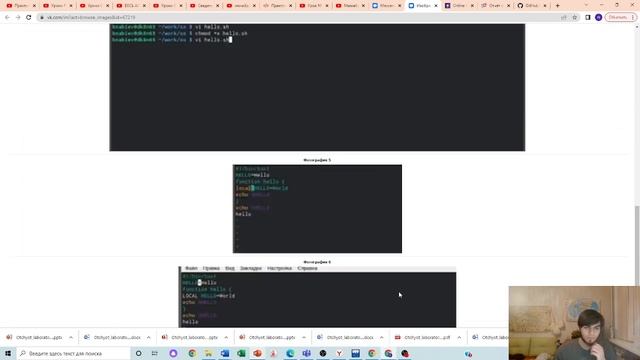
Task: Open the Chrome three-dot menu
Action: (633, 18)
